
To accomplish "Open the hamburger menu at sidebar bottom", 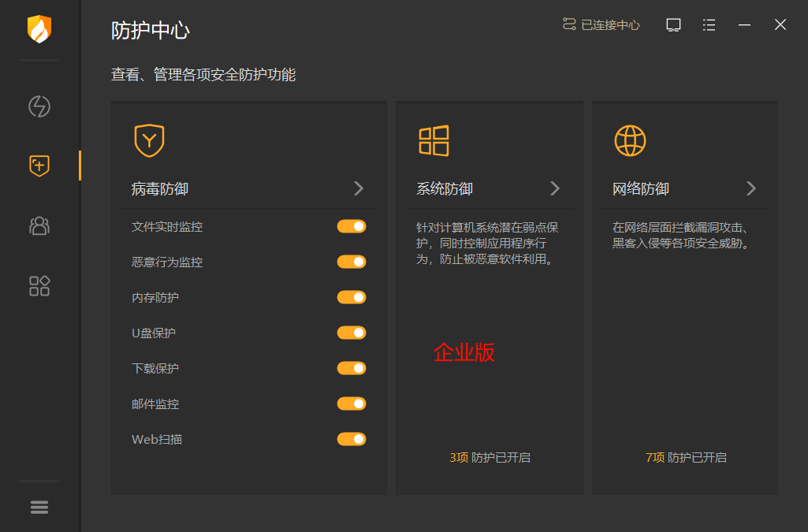I will (39, 508).
